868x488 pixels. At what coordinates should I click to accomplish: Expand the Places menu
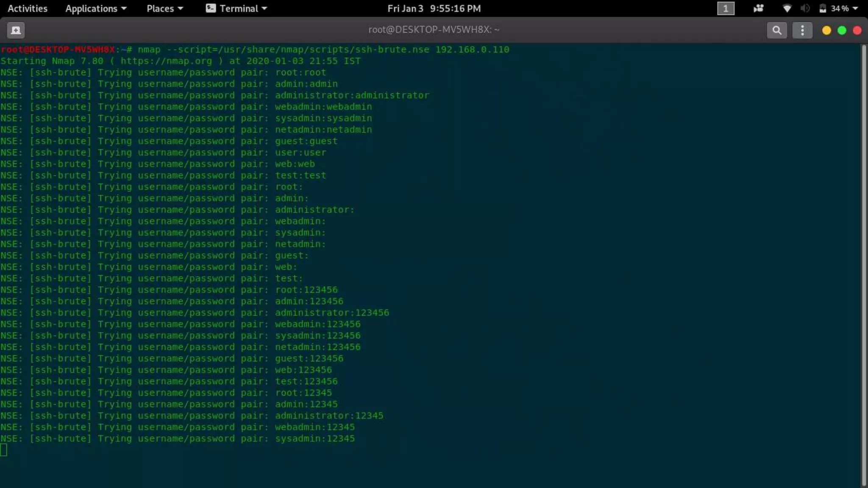(x=164, y=8)
